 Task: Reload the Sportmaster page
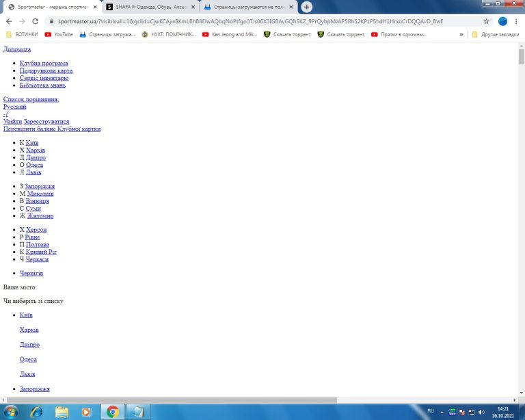35,21
